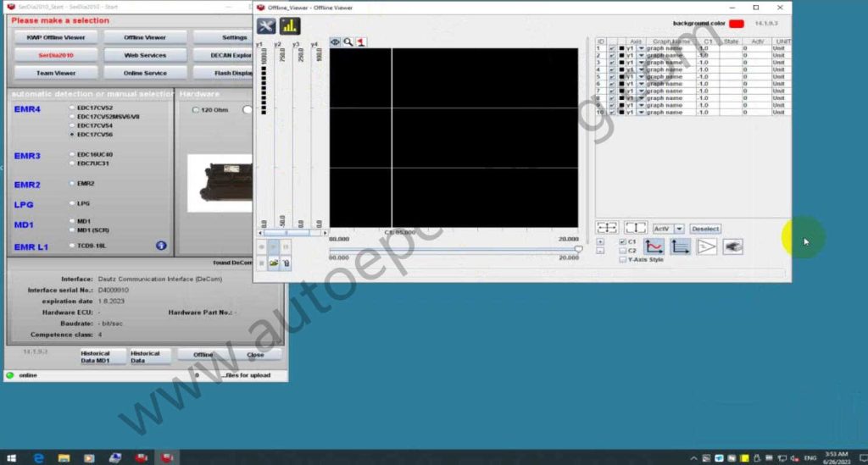Click the Web Services button
This screenshot has height=465, width=868.
tap(145, 55)
